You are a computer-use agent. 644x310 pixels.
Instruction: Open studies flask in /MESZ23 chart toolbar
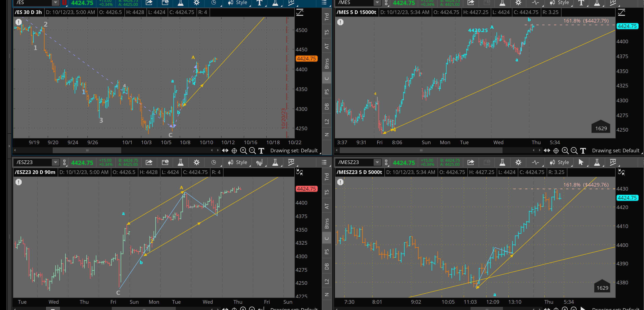click(502, 162)
